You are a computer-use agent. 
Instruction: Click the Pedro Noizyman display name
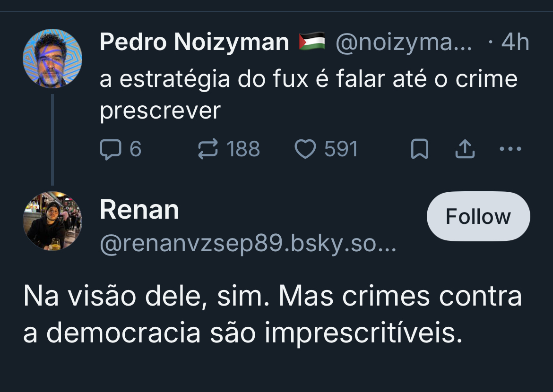[x=194, y=43]
